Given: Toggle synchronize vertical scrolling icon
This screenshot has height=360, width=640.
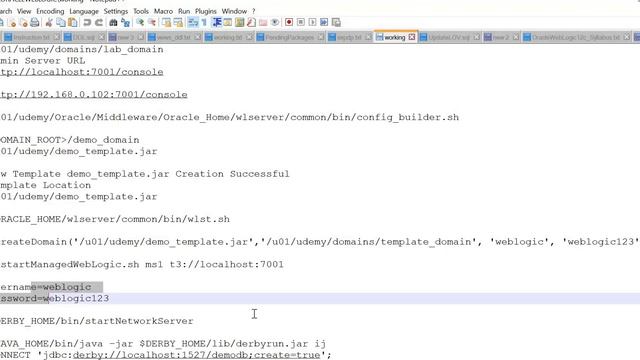Looking at the screenshot, I should pos(166,22).
